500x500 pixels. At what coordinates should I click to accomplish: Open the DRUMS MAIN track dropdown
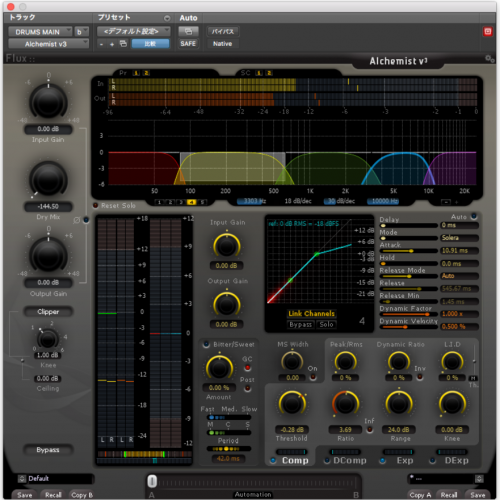40,32
